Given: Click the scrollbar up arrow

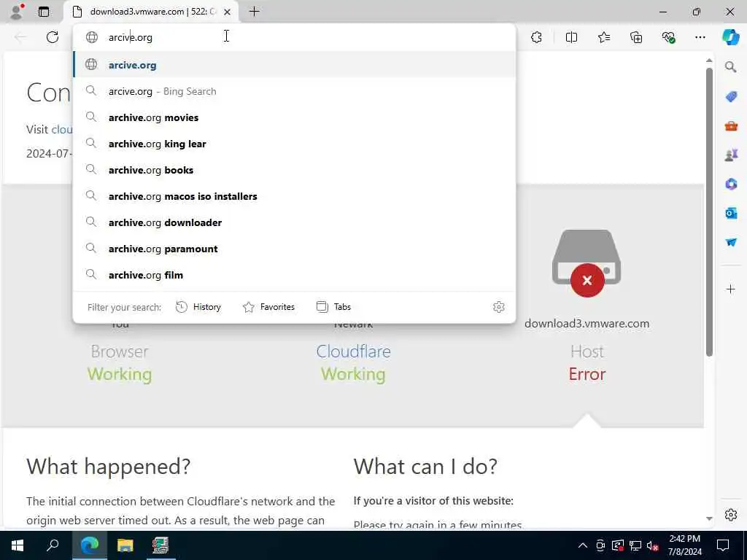Looking at the screenshot, I should [x=709, y=61].
